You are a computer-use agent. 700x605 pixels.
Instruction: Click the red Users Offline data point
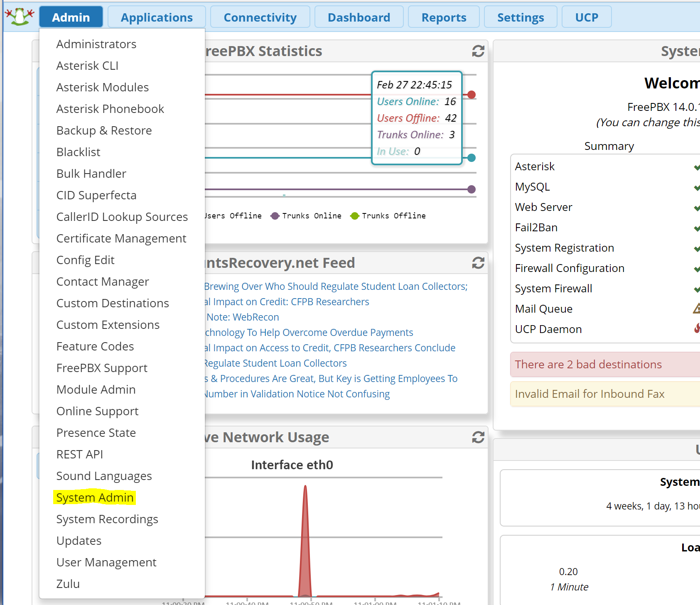(x=471, y=95)
